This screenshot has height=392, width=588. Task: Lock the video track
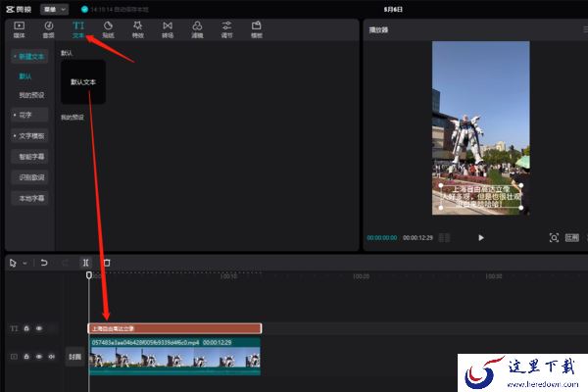pyautogui.click(x=26, y=357)
